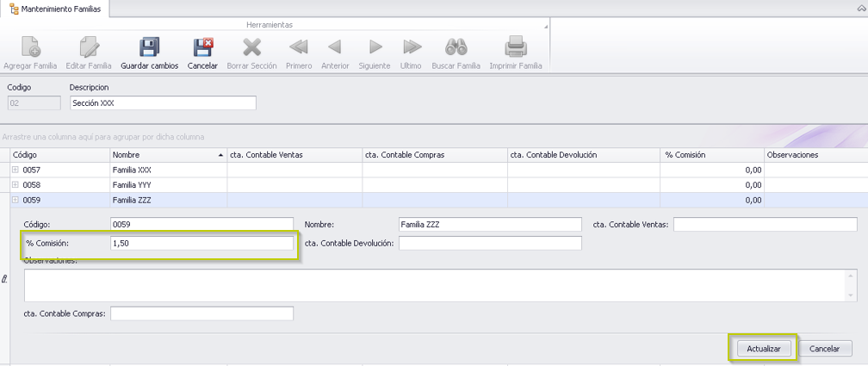
Task: Click cta. Contable Ventas column header
Action: pyautogui.click(x=294, y=155)
